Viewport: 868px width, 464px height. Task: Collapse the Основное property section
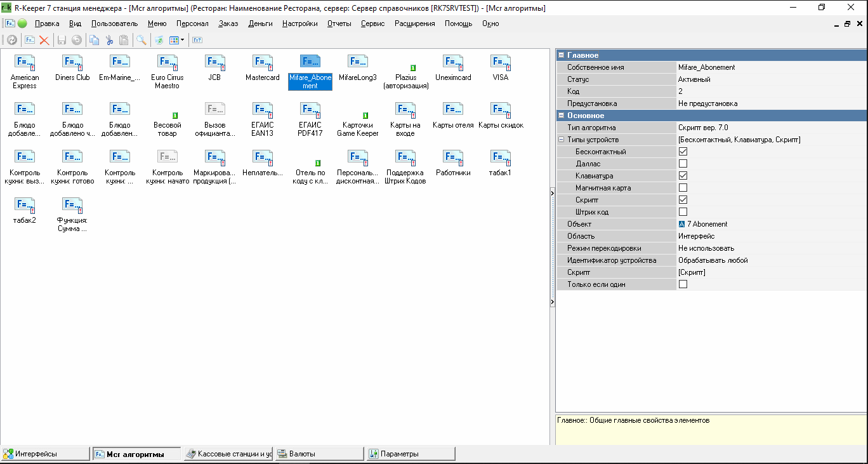click(561, 116)
